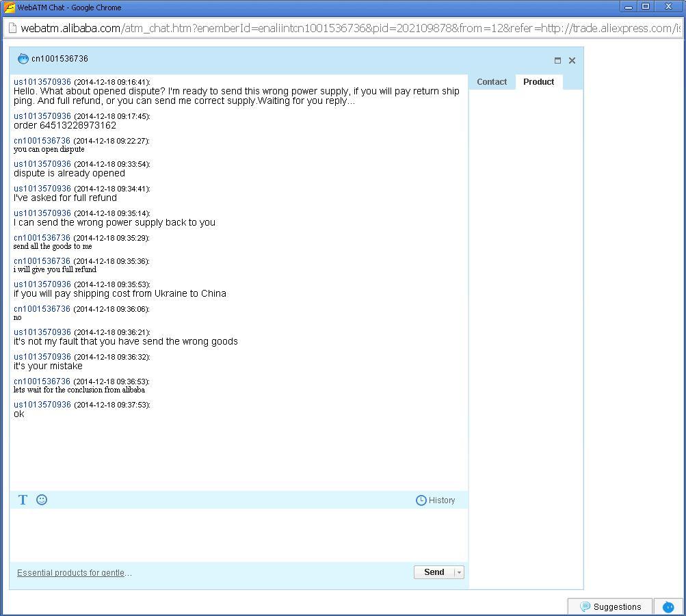This screenshot has height=616, width=686.
Task: Maximize the chat panel with the square icon
Action: [557, 61]
